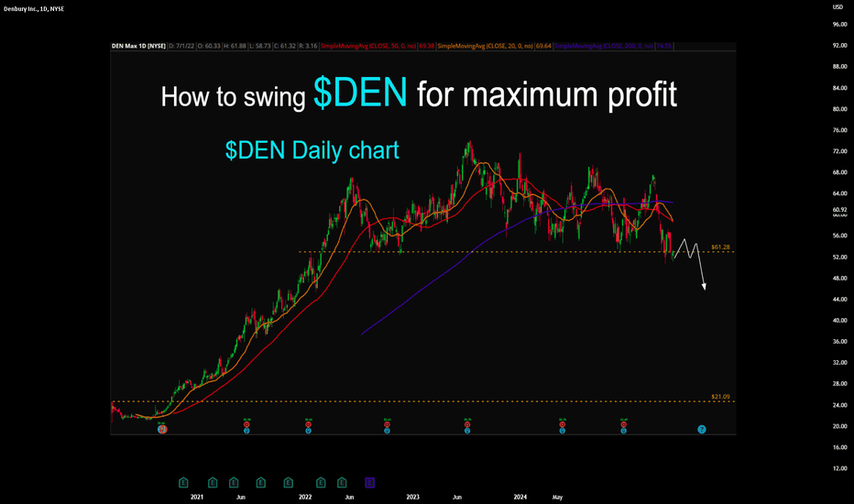854x504 pixels.
Task: Click the range value R: 3.16
Action: tap(308, 46)
